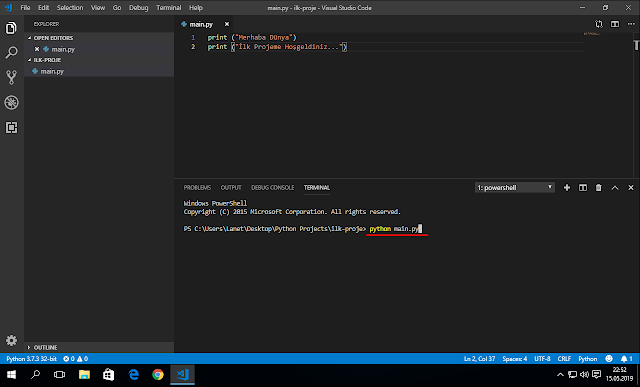The image size is (640, 387).
Task: Open the Go menu
Action: click(x=117, y=7)
